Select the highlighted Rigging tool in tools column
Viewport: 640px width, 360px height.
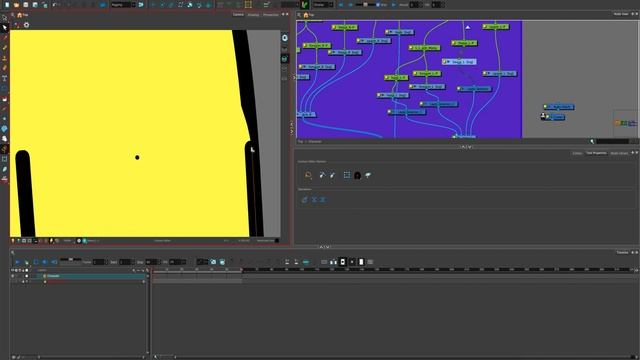pyautogui.click(x=4, y=149)
